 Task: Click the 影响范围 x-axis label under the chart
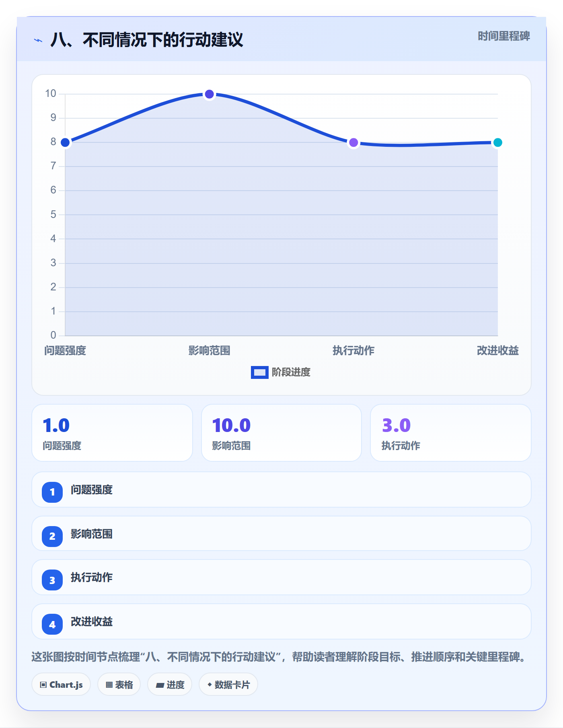[x=209, y=351]
